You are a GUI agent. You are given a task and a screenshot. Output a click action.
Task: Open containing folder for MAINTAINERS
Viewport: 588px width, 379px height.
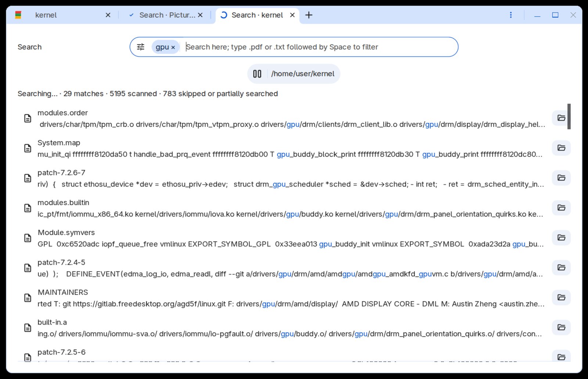click(561, 297)
